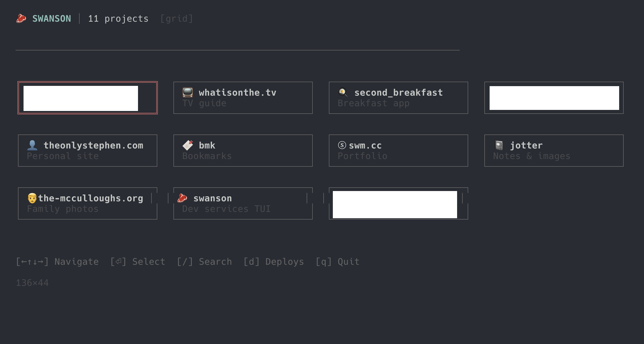644x344 pixels.
Task: Click the currently highlighted project card
Action: (88, 97)
